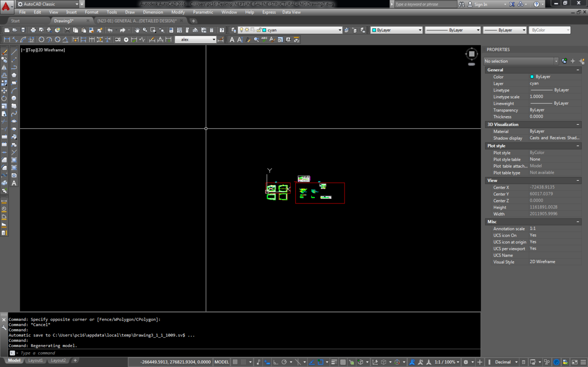Image resolution: width=588 pixels, height=367 pixels.
Task: Collapse the 3D Visualization section
Action: pos(577,124)
